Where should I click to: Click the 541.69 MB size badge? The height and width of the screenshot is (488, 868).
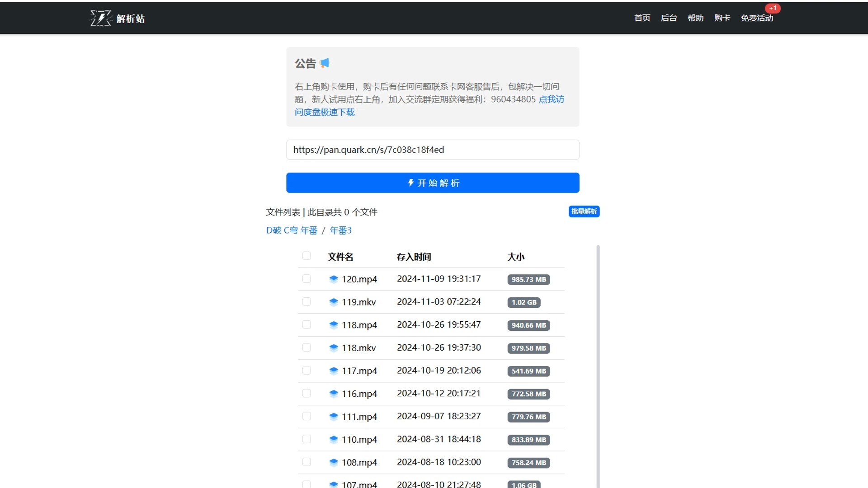(528, 371)
